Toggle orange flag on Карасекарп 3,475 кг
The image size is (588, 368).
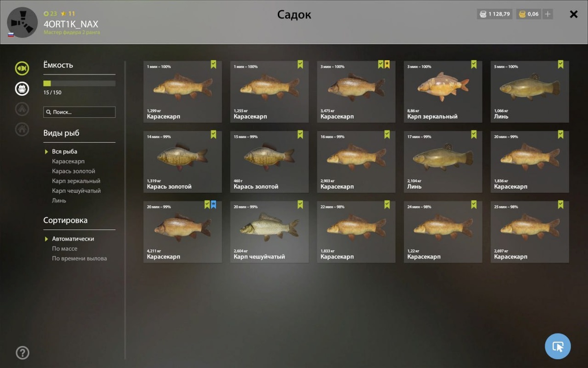387,64
